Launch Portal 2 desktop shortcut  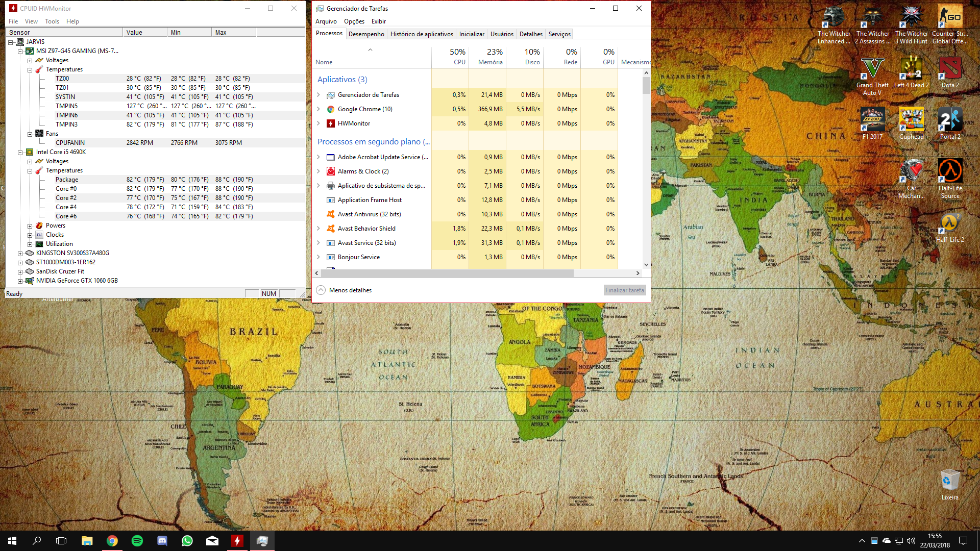click(x=950, y=124)
